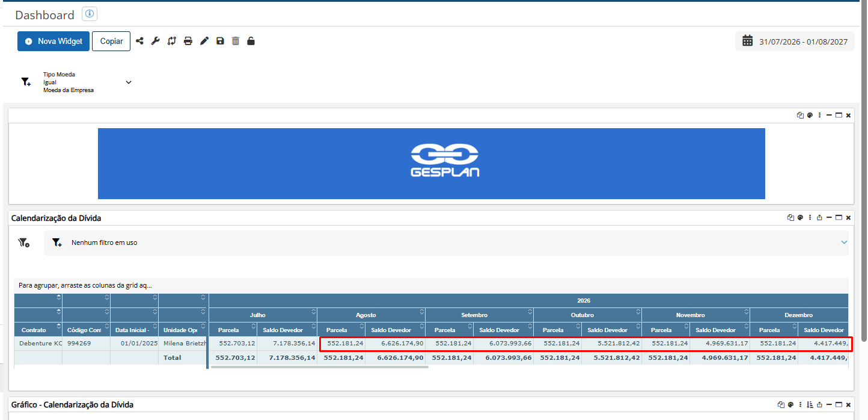Select the 01/01/2025 date cell
This screenshot has height=420, width=868.
(x=134, y=344)
